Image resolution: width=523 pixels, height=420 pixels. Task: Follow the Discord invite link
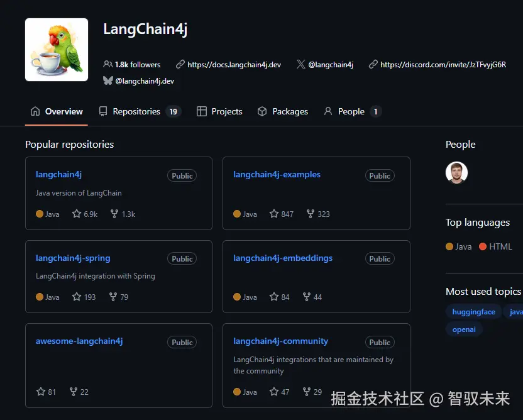pos(443,64)
